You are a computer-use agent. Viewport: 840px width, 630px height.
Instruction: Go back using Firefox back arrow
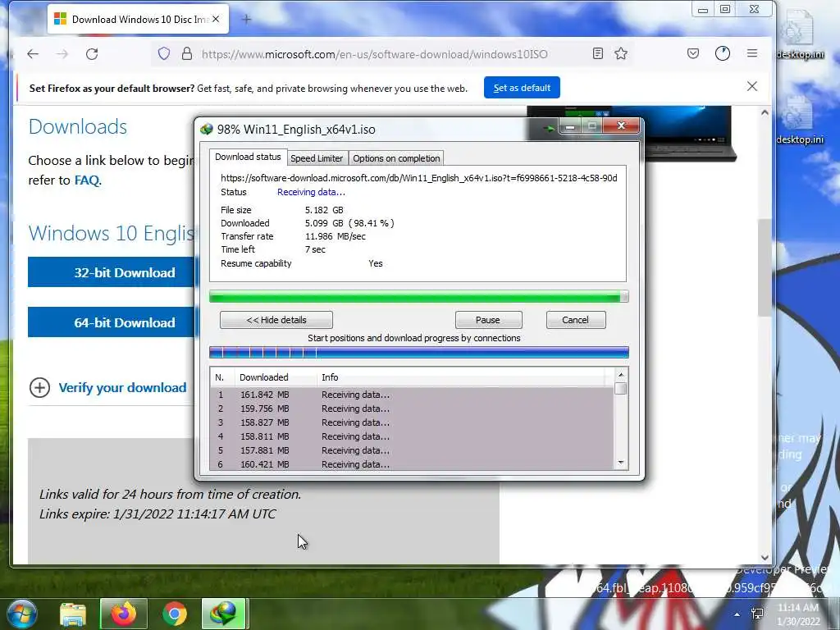point(33,54)
